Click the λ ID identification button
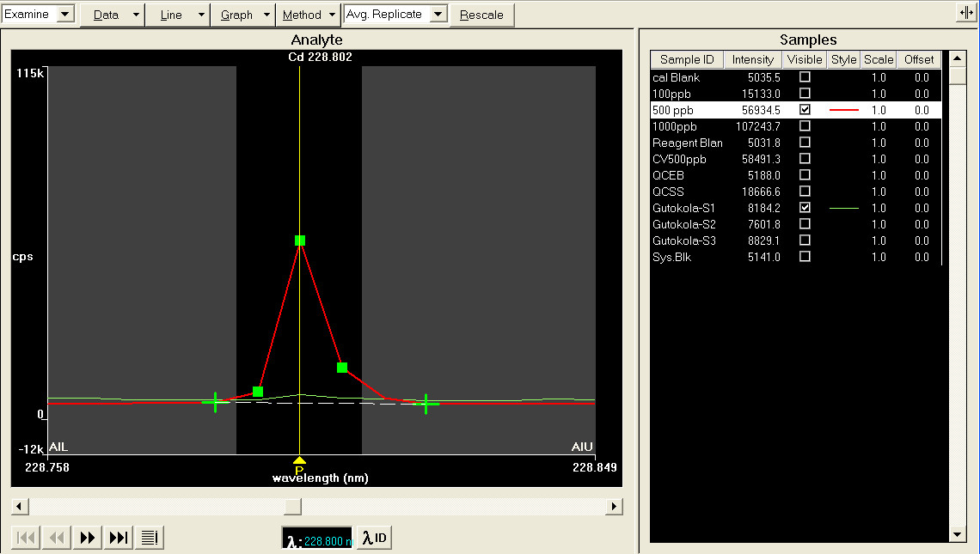The height and width of the screenshot is (554, 980). [373, 537]
